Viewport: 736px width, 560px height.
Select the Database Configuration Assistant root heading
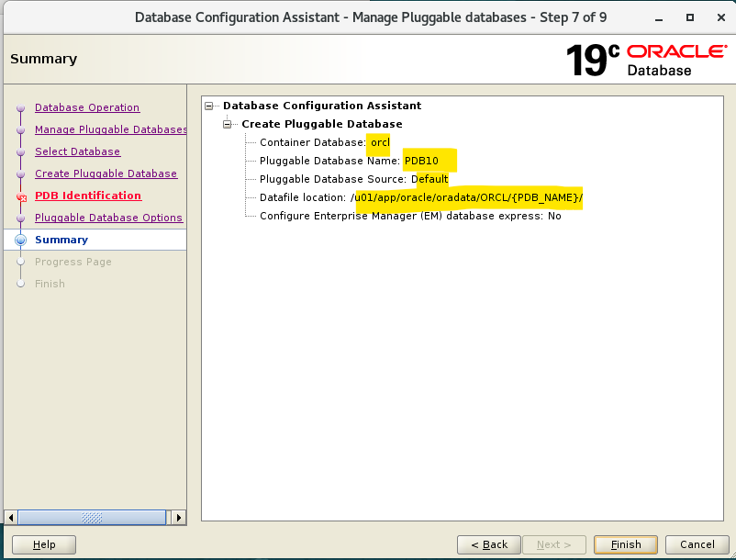[322, 106]
